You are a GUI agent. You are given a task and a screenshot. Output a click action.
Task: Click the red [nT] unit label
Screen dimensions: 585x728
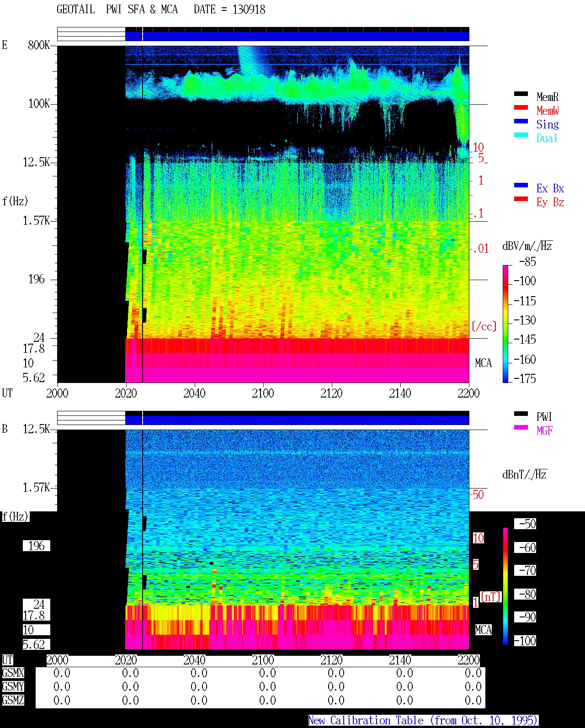(x=491, y=597)
